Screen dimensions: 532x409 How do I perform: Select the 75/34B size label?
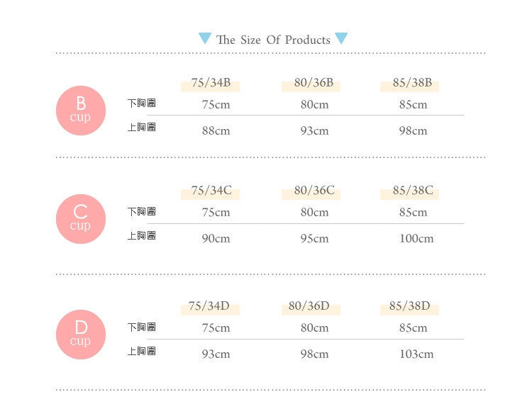[x=211, y=83]
